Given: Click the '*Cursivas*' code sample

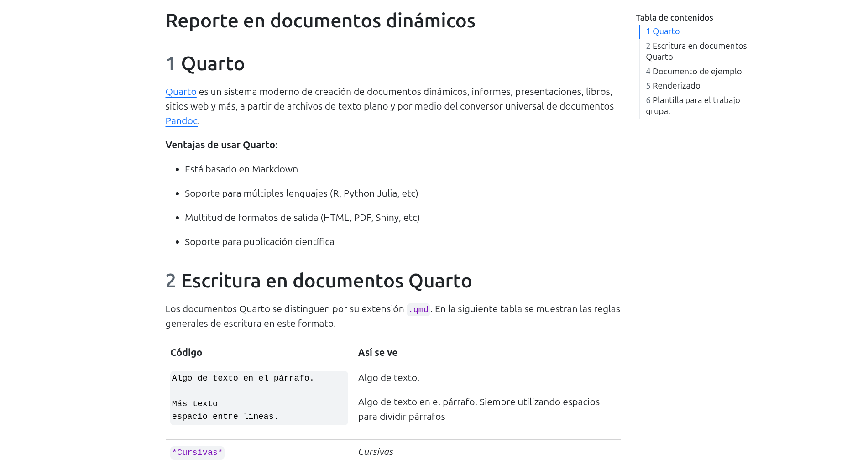Looking at the screenshot, I should [x=197, y=453].
